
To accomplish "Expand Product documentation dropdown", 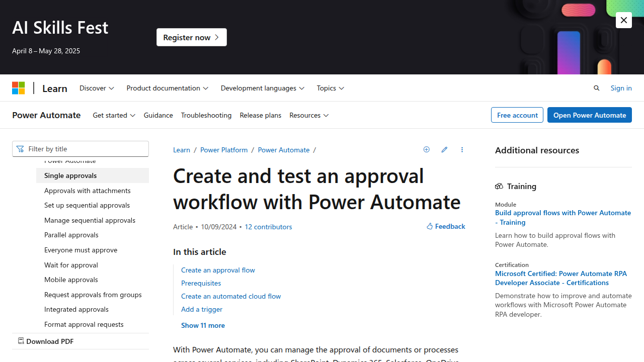I will (x=168, y=88).
